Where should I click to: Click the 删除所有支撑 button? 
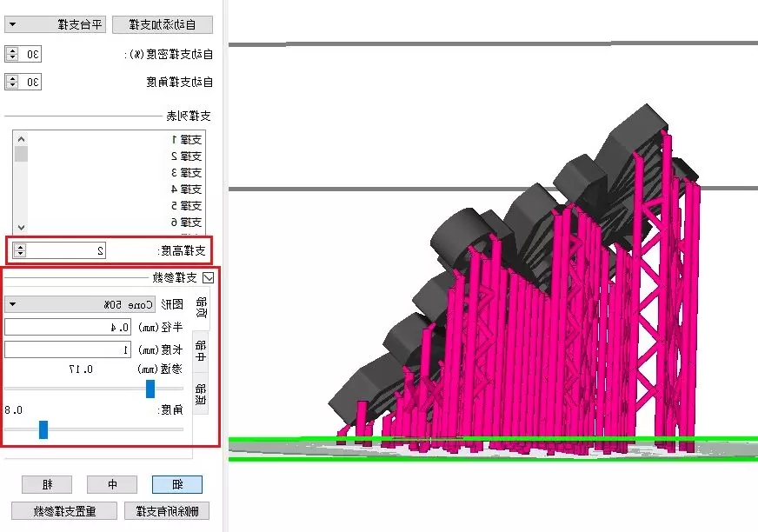tap(167, 511)
